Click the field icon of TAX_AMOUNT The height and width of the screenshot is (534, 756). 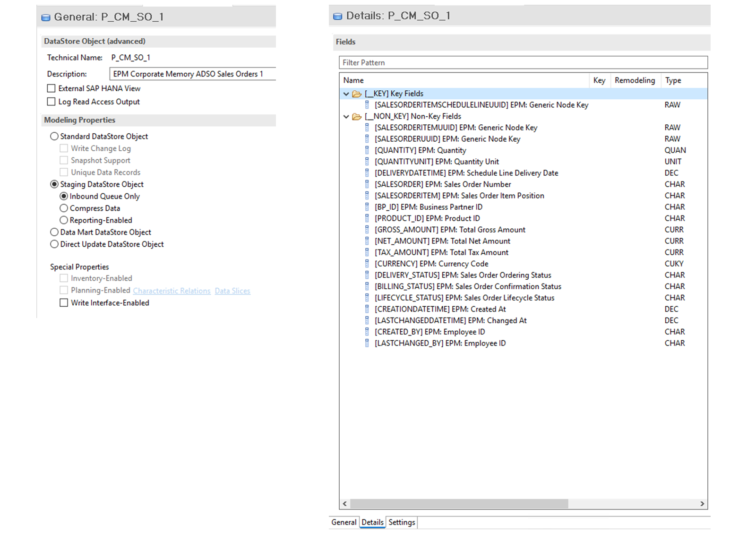367,252
